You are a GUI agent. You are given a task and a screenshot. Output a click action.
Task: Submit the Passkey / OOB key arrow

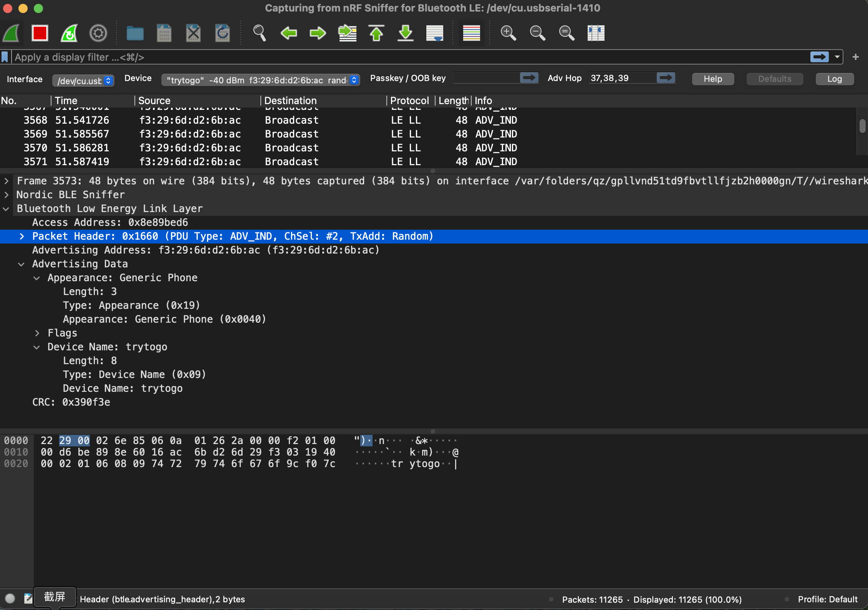coord(529,78)
